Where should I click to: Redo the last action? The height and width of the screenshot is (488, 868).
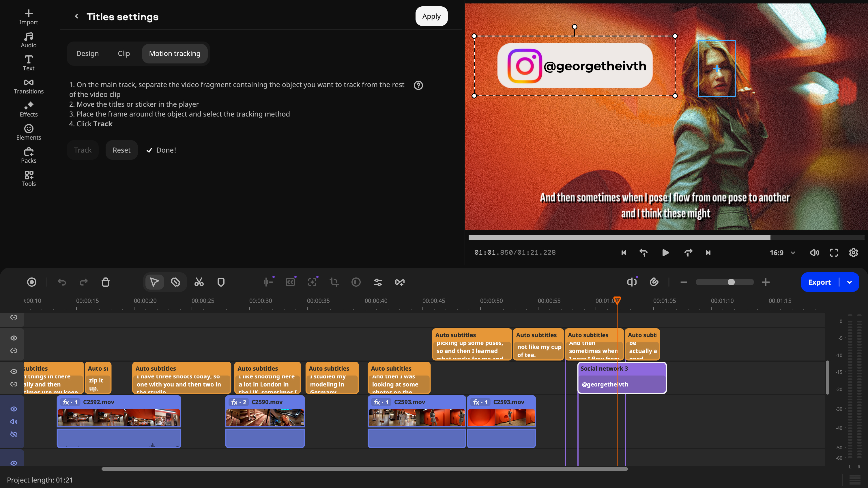click(84, 282)
